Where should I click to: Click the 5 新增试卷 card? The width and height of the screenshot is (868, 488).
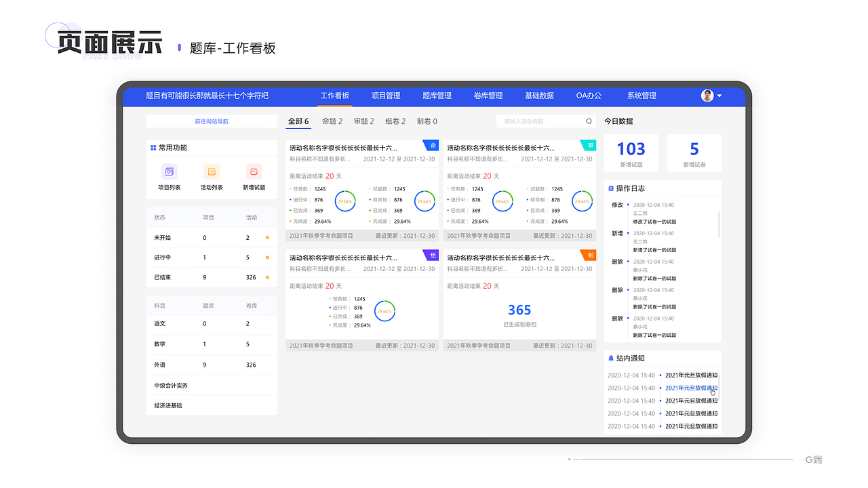pyautogui.click(x=694, y=153)
